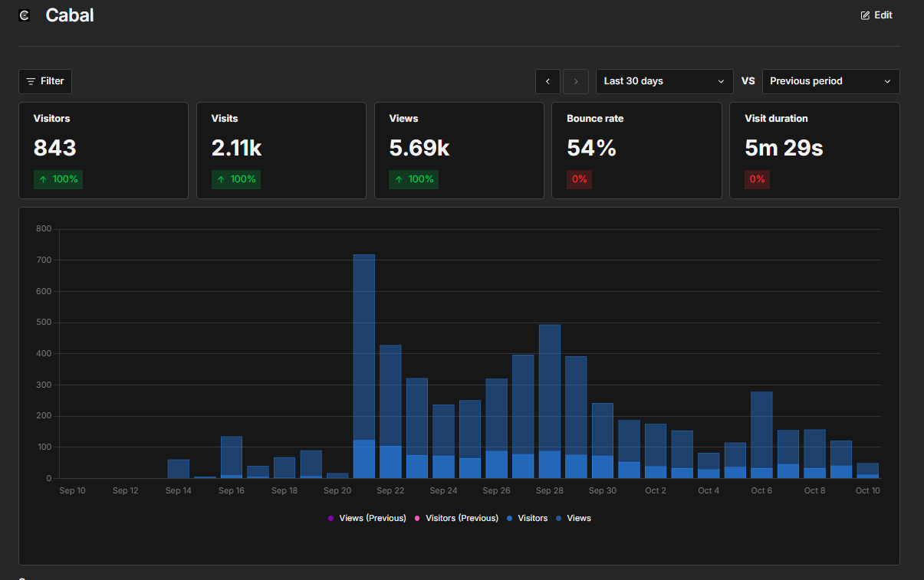Click the Sep 28 chart bar

pyautogui.click(x=550, y=401)
